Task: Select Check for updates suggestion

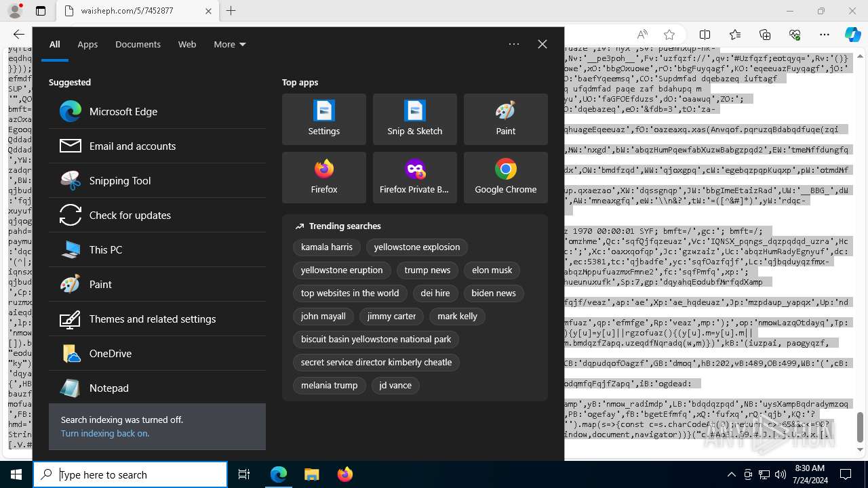Action: click(157, 215)
